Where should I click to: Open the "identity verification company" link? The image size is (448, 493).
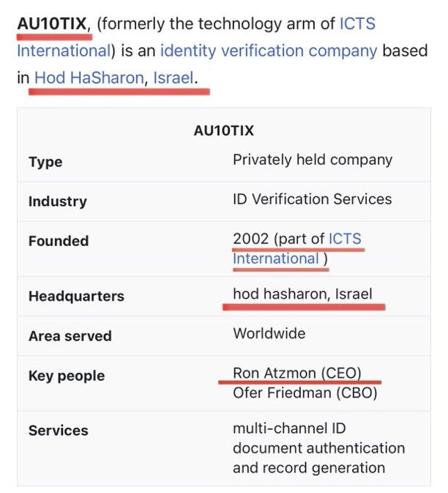[x=269, y=51]
